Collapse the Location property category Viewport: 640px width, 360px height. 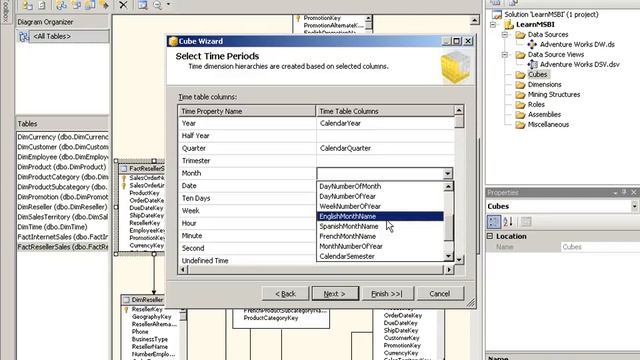coord(490,236)
